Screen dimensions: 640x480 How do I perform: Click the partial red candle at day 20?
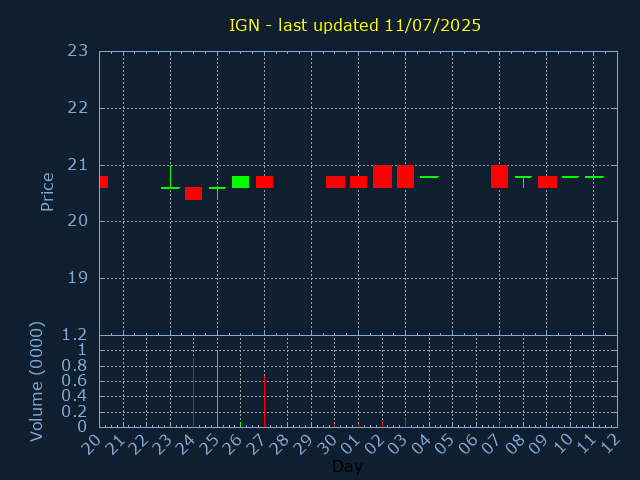coord(104,182)
